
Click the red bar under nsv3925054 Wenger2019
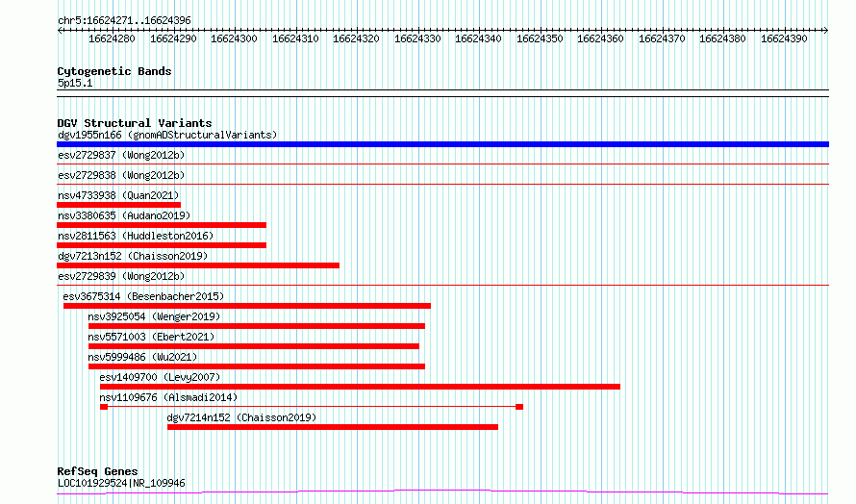point(257,326)
